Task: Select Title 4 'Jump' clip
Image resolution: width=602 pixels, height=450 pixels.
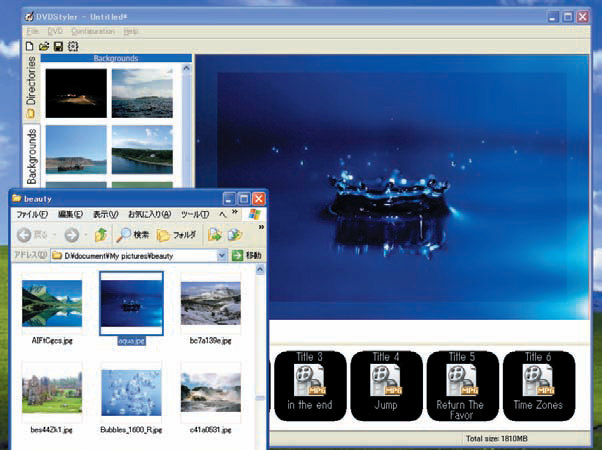Action: pos(386,385)
